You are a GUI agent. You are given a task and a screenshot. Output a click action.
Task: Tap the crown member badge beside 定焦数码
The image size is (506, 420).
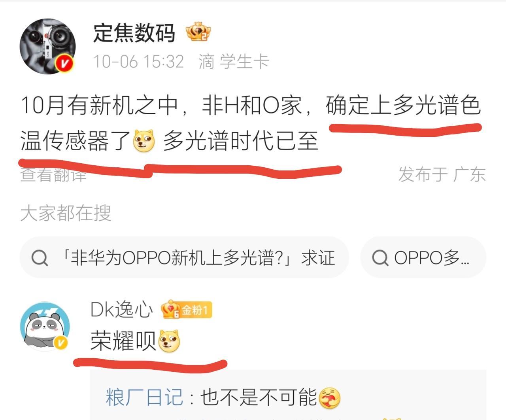(198, 32)
